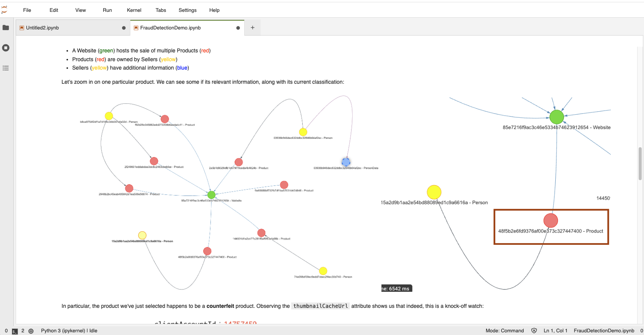Viewport: 644px width, 335px height.
Task: Click 'FraudDetectionDemo.ipynb' in the status bar
Action: 604,331
